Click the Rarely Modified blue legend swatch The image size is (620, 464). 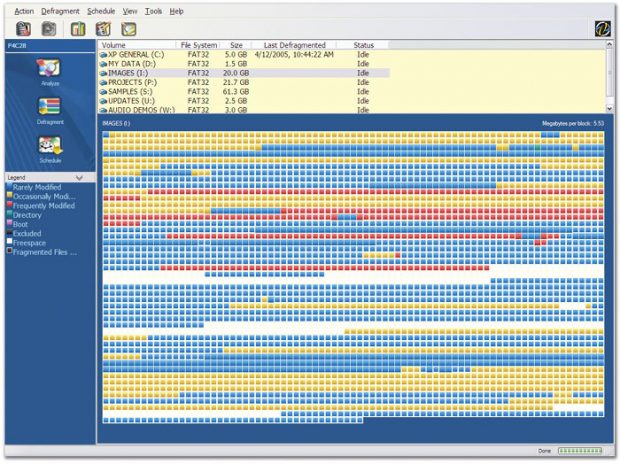[x=9, y=186]
